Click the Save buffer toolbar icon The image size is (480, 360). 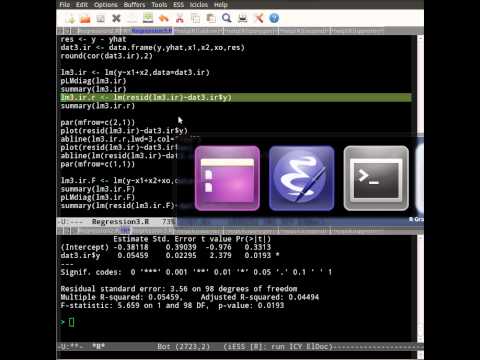click(x=132, y=18)
